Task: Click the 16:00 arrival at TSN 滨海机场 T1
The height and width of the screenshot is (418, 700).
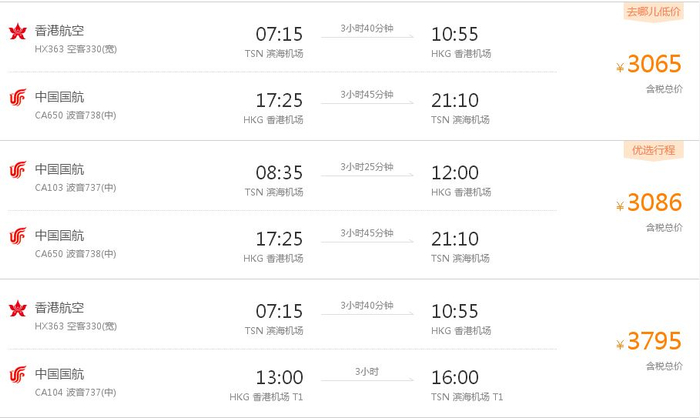Action: 455,378
